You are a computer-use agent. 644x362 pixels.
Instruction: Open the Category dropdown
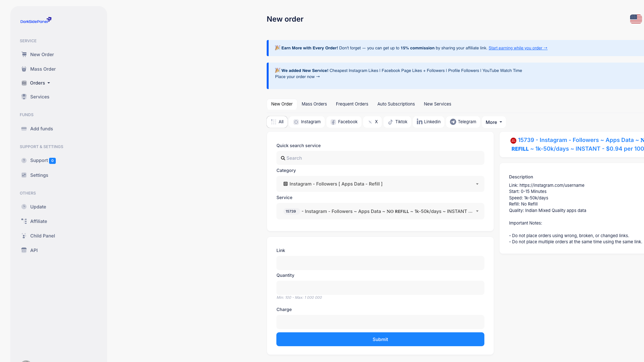380,184
